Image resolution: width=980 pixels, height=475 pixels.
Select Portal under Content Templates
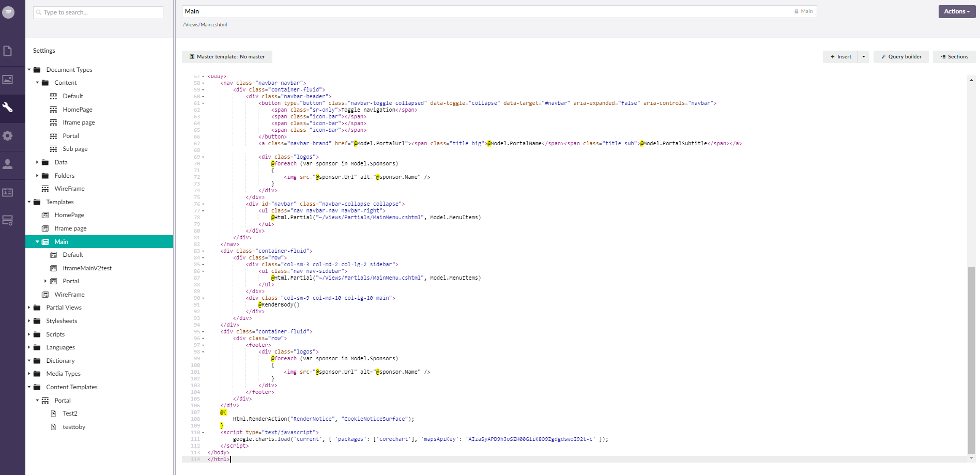coord(63,401)
